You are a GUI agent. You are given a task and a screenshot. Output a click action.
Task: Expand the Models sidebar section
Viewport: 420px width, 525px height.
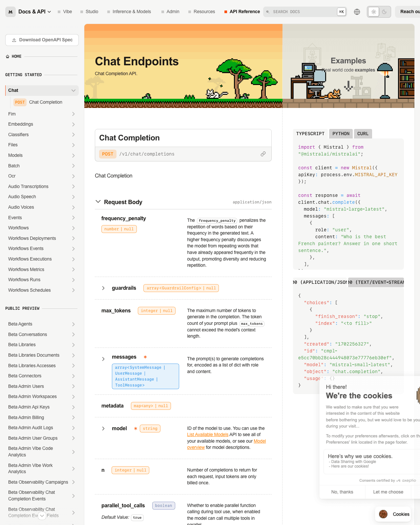pos(73,156)
